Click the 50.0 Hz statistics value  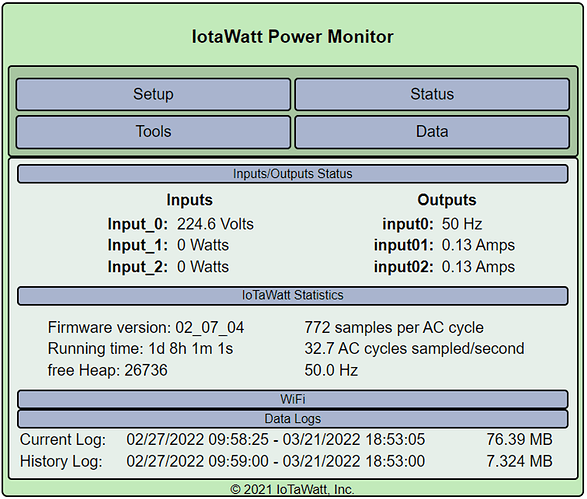[331, 370]
